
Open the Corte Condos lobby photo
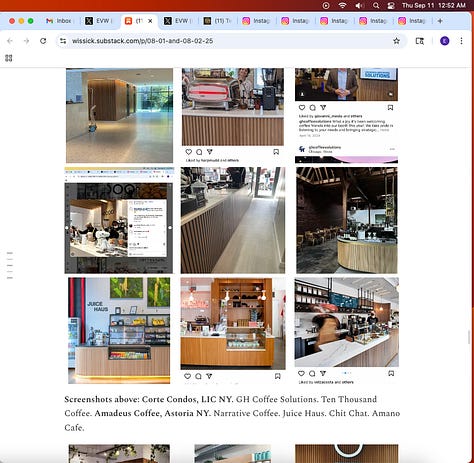119,115
